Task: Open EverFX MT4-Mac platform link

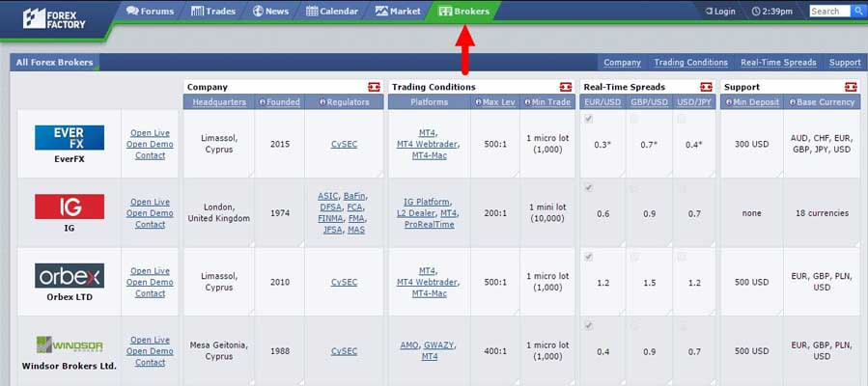Action: click(429, 156)
